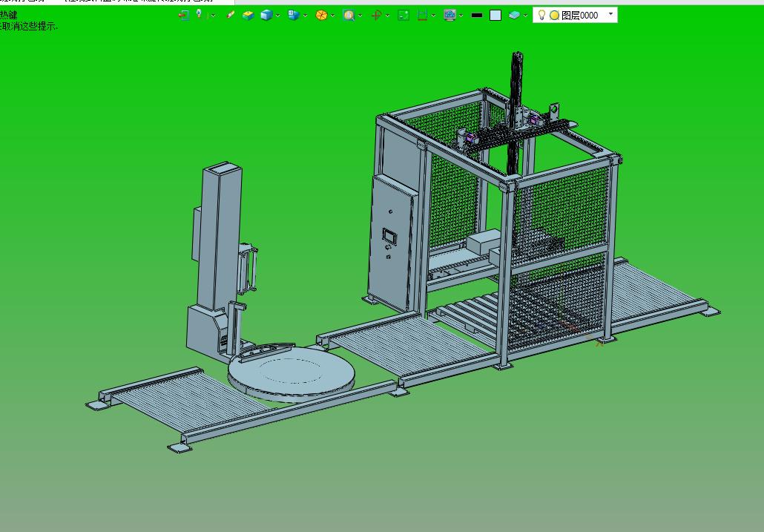Viewport: 764px width, 532px height.
Task: Click the exit/return icon at toolbar start
Action: pos(184,15)
